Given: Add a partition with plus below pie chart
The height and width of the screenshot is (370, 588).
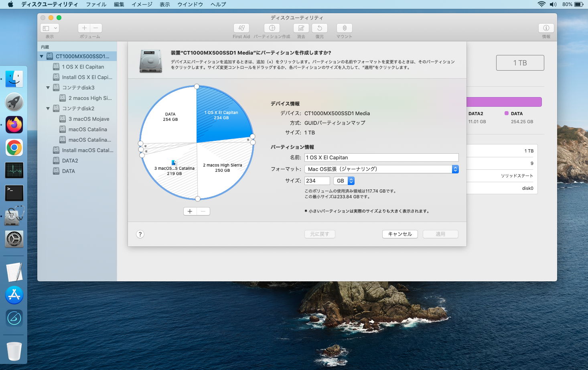Looking at the screenshot, I should (190, 211).
